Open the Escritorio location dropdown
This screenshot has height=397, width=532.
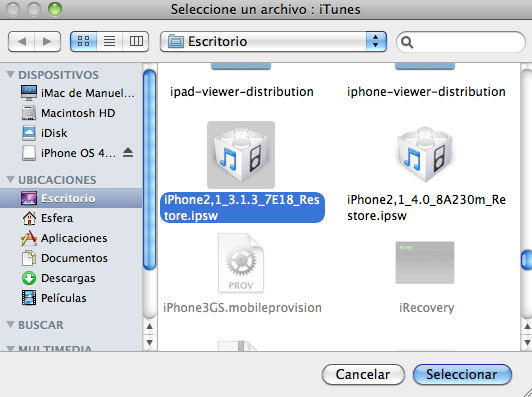click(x=273, y=41)
